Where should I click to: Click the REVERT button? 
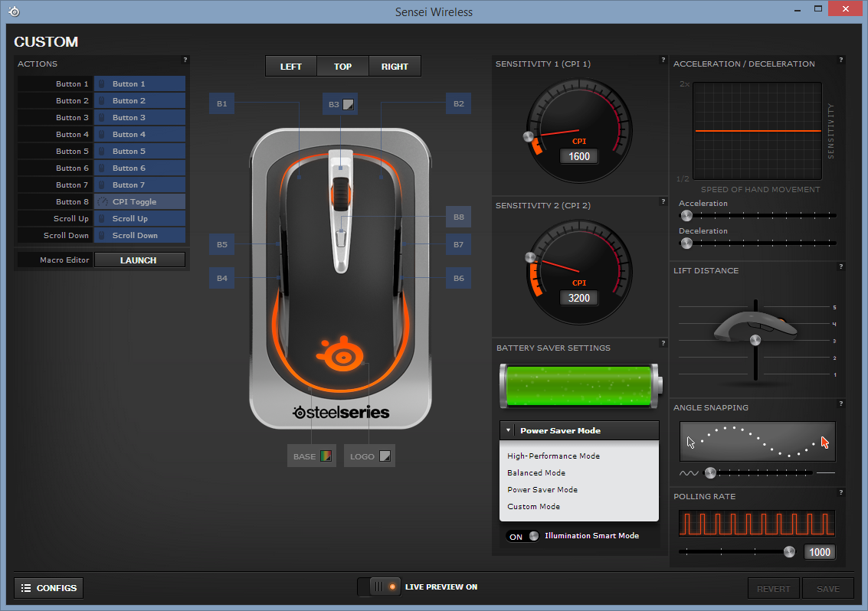coord(773,589)
